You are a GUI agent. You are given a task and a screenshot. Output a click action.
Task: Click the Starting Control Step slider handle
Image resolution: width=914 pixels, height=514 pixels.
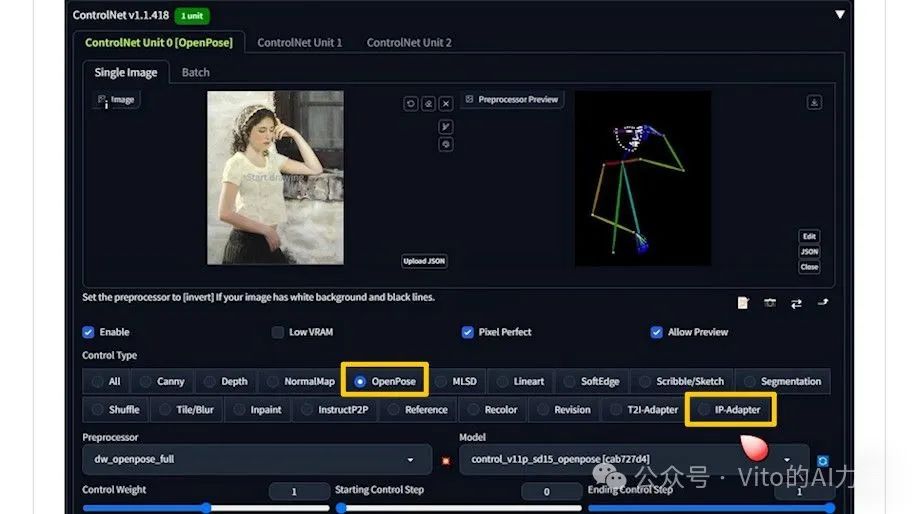tap(342, 508)
